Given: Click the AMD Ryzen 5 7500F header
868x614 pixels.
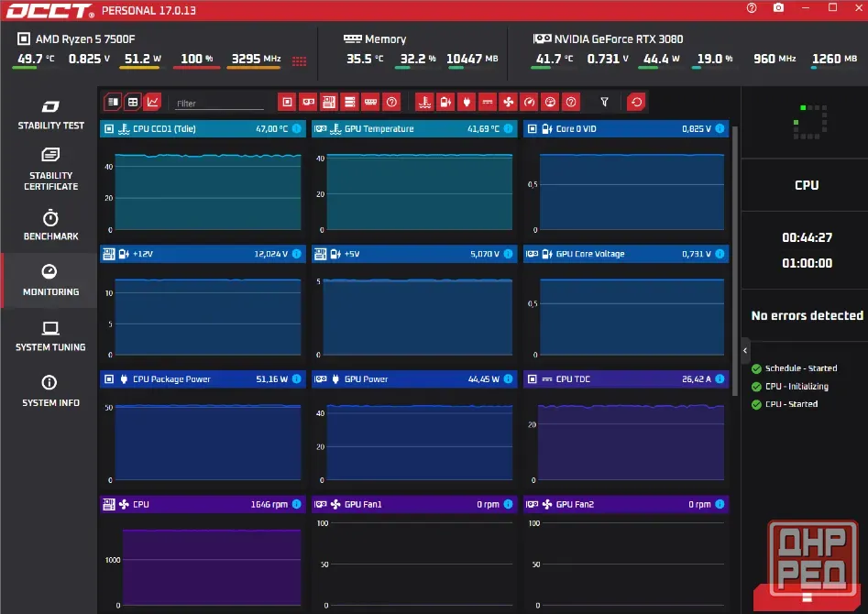Looking at the screenshot, I should tap(84, 38).
